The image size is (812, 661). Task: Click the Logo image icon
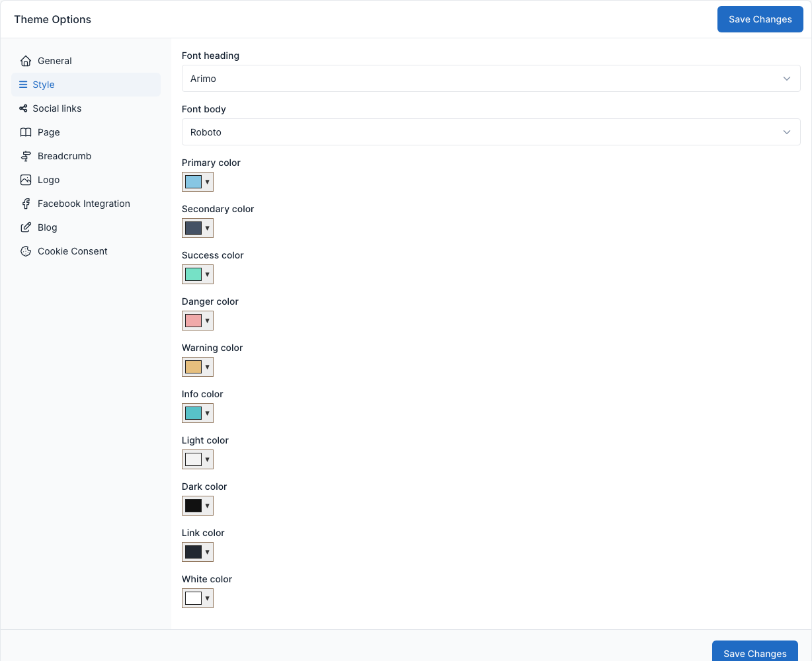pos(26,180)
